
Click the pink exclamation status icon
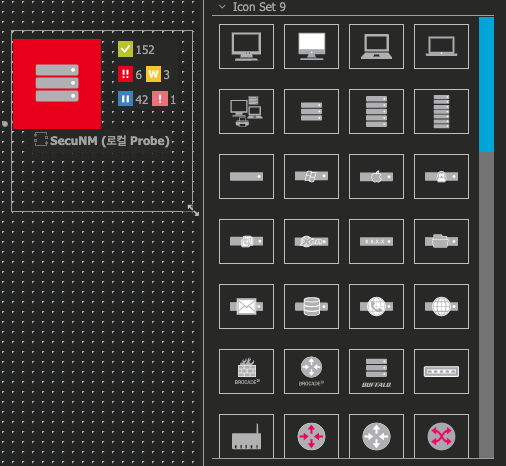click(160, 99)
